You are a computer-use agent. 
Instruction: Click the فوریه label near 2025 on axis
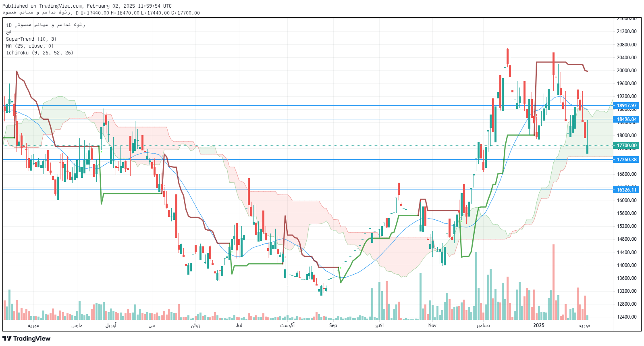pos(584,325)
